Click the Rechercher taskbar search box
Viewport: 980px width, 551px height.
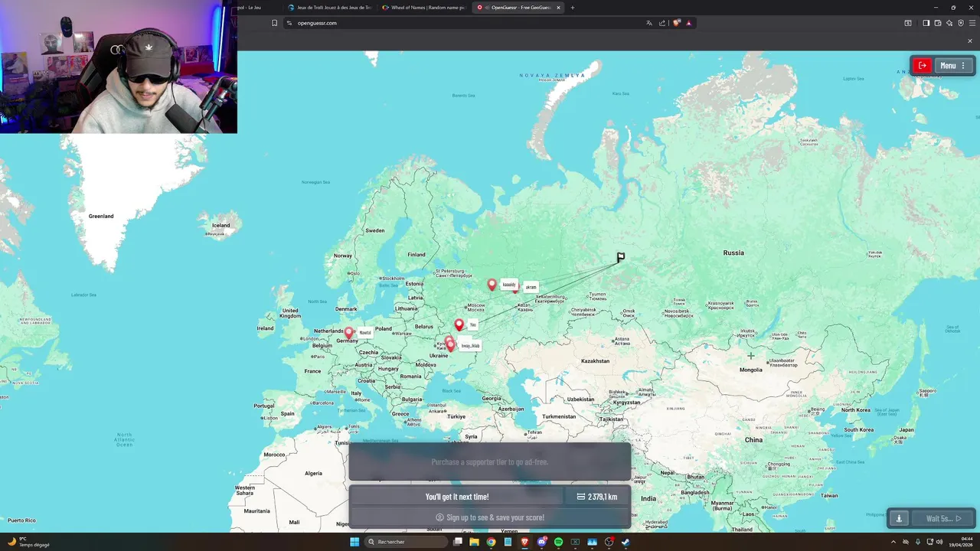[x=407, y=542]
